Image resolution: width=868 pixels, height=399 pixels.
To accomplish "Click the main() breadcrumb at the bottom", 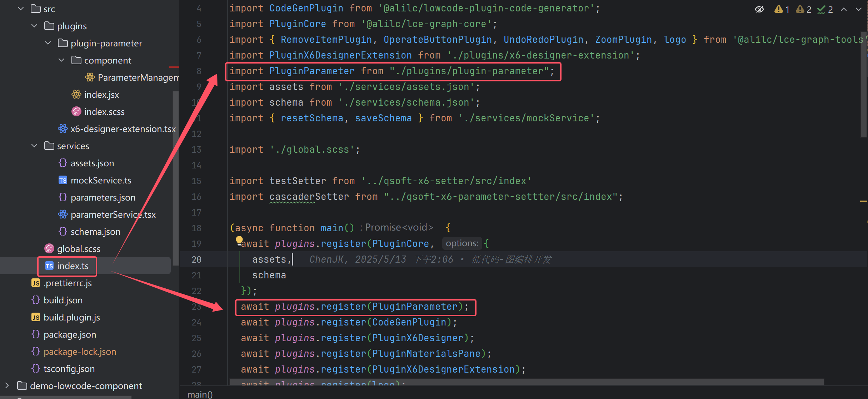I will point(200,394).
